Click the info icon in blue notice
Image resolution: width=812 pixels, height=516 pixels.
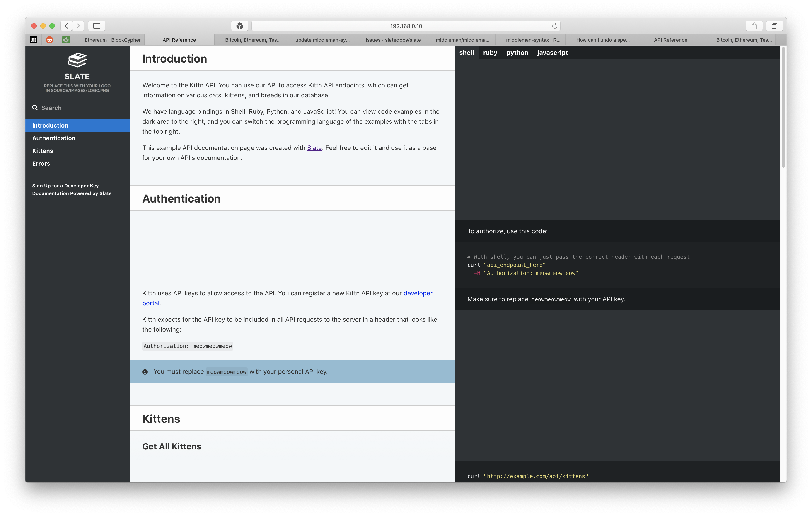145,372
